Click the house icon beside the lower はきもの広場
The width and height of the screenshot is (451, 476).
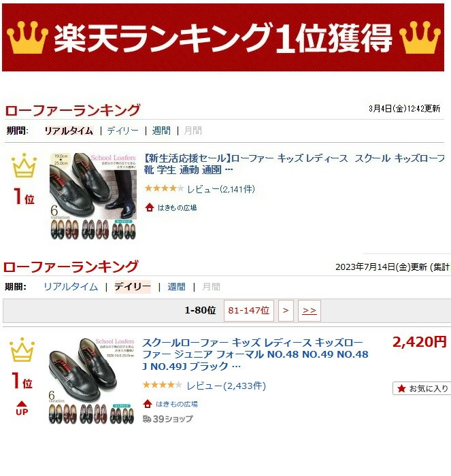point(148,404)
